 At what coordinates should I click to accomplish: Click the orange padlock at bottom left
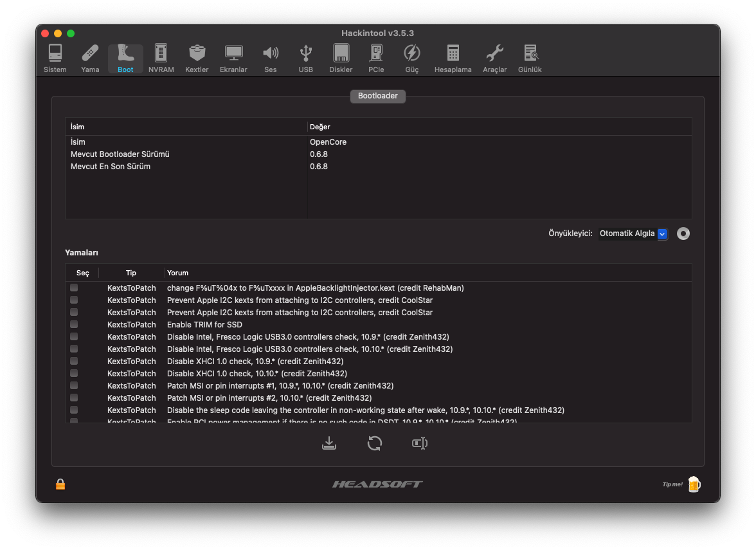point(60,484)
